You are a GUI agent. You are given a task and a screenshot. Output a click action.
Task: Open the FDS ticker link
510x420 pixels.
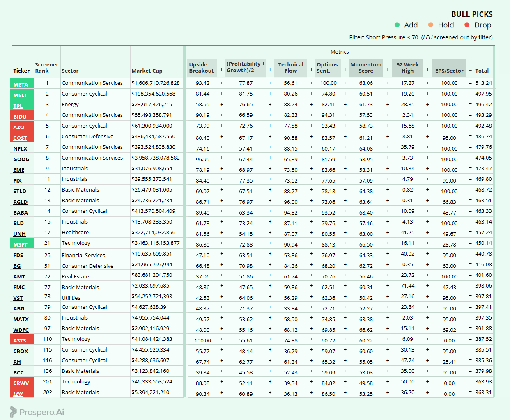(18, 255)
